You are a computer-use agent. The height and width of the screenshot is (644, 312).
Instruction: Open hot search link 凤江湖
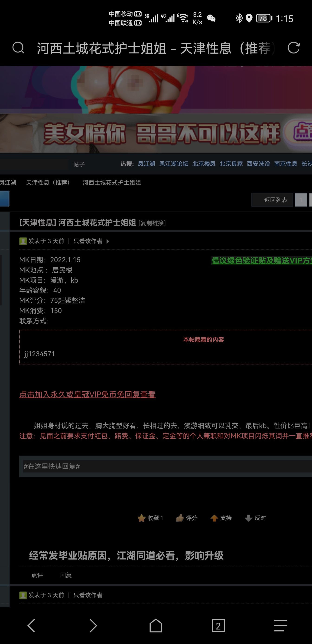pyautogui.click(x=146, y=164)
